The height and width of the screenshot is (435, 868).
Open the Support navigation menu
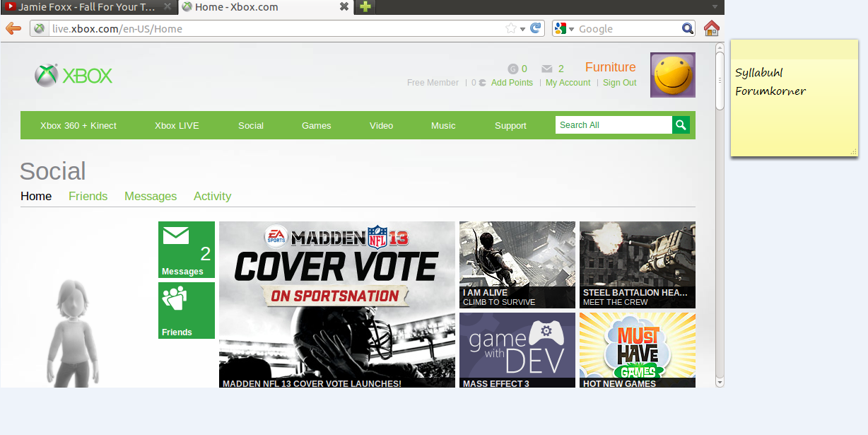510,125
